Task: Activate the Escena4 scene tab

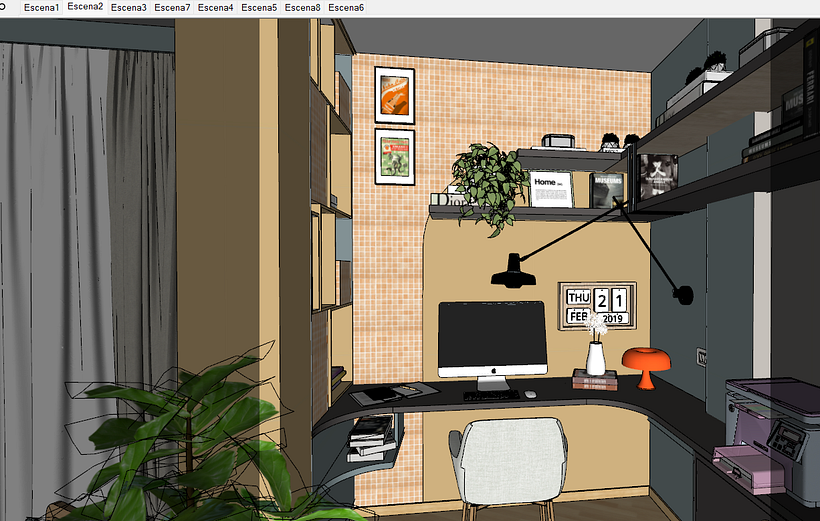Action: 215,7
